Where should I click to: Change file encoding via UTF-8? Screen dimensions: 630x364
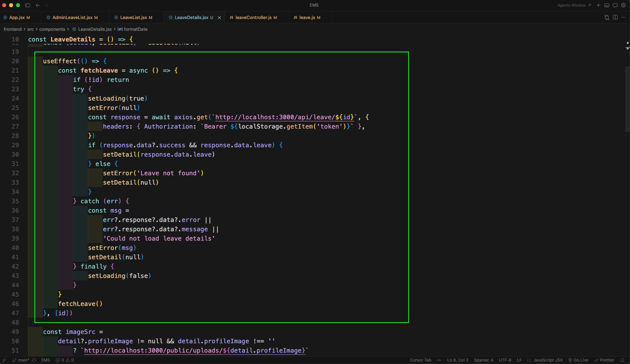(x=505, y=360)
